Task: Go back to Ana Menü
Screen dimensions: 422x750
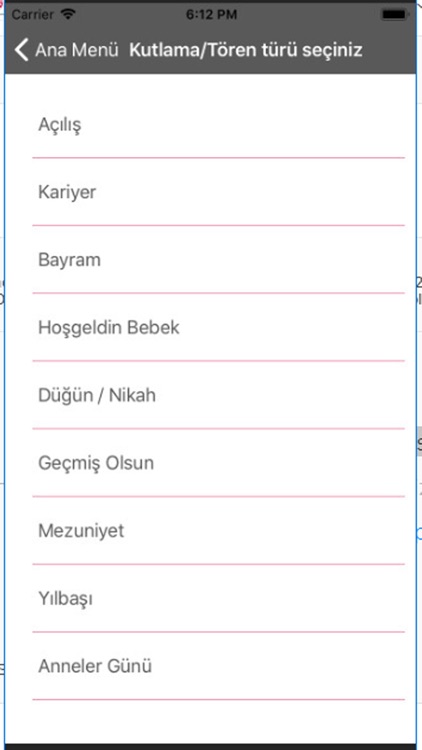Action: click(x=67, y=50)
